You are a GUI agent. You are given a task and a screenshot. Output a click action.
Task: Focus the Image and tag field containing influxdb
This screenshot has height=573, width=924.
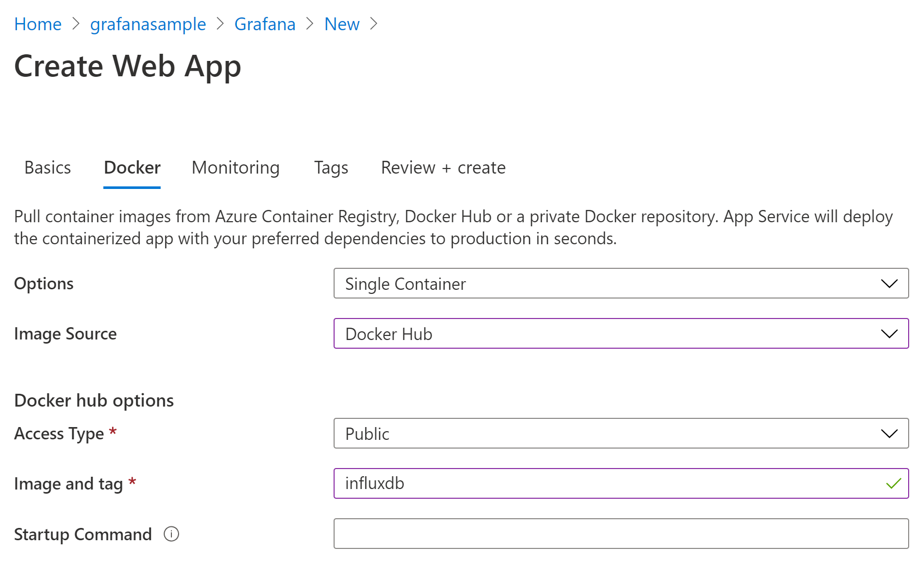(621, 483)
